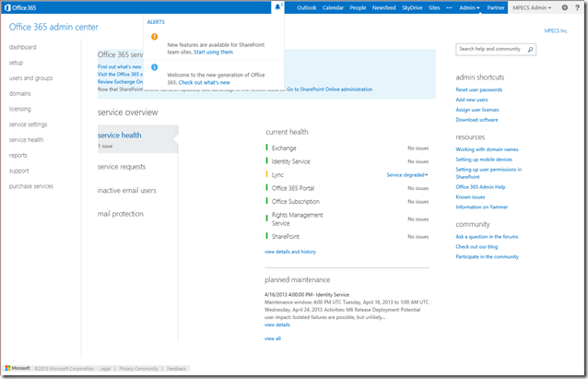Click the Office 365 logo
Image resolution: width=588 pixels, height=379 pixels.
(x=20, y=7)
